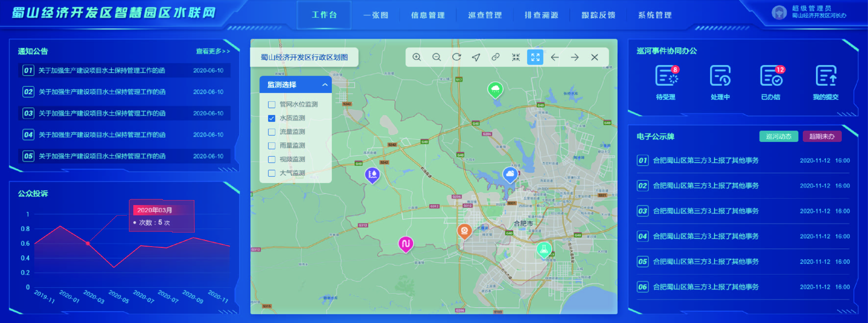This screenshot has width=868, height=323.
Task: Click the green weather marker on the map
Action: [x=495, y=89]
